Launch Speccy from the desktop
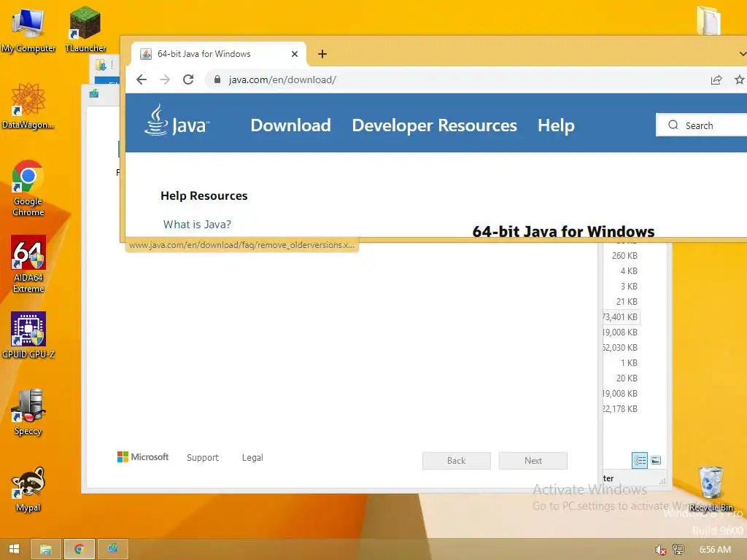The height and width of the screenshot is (560, 747). 28,413
